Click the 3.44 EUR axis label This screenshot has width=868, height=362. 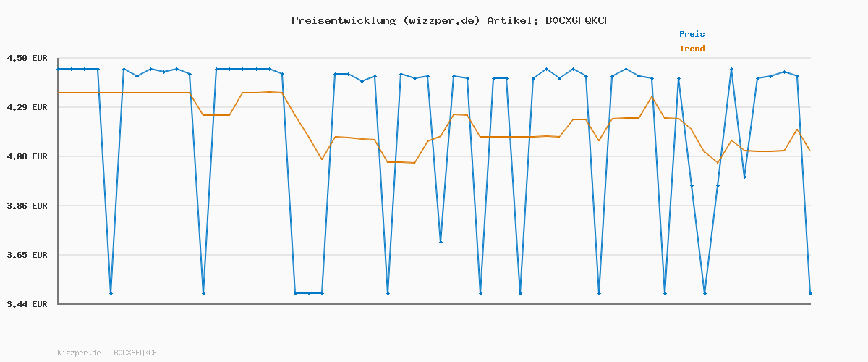[x=27, y=304]
